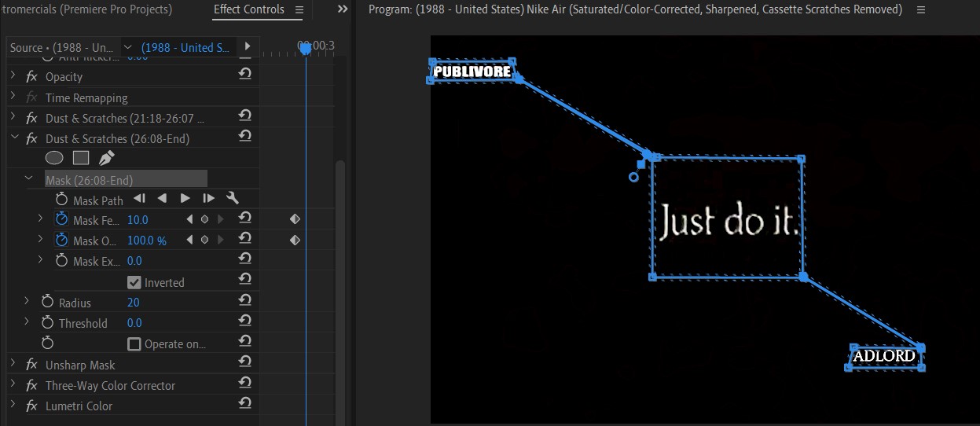Toggle Radius stopwatch animation

pos(47,302)
